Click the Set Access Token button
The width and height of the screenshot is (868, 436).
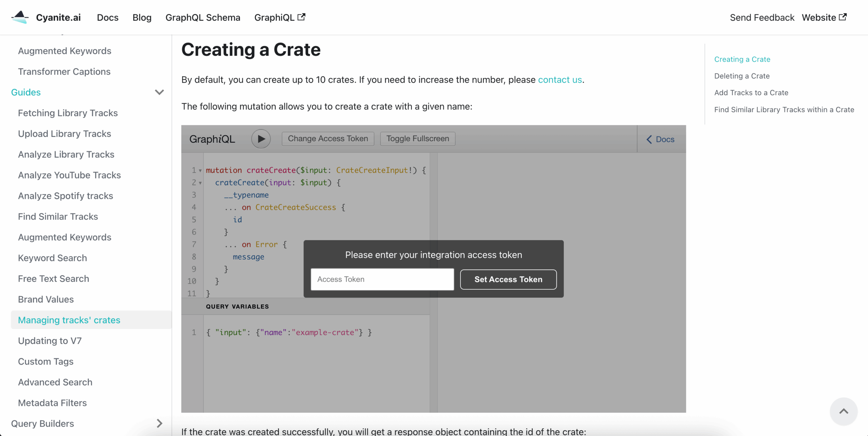[x=508, y=279]
